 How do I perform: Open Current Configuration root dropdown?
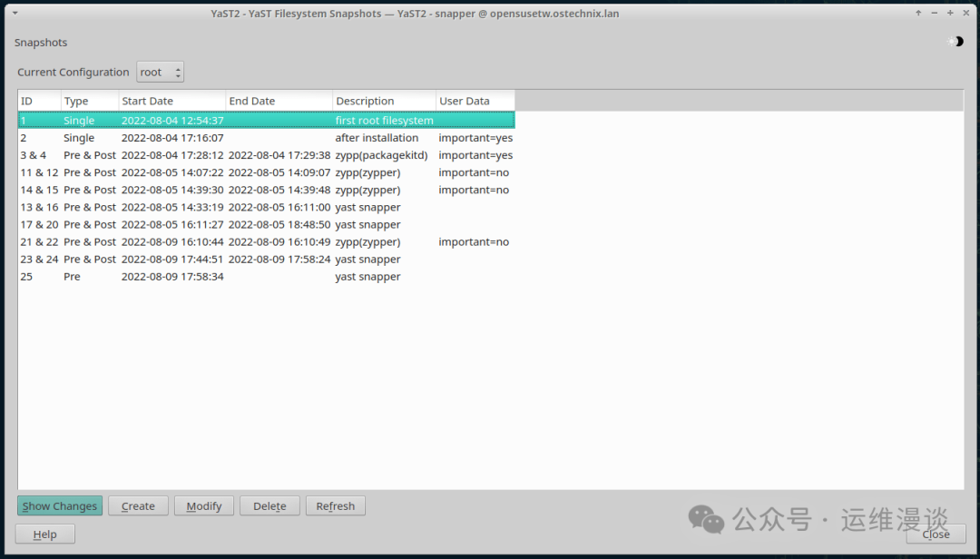click(x=160, y=72)
